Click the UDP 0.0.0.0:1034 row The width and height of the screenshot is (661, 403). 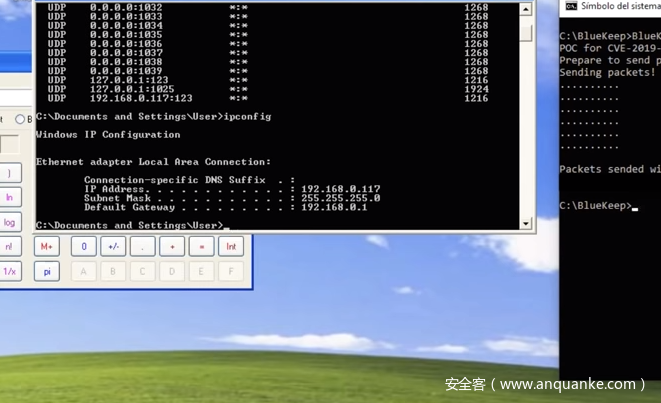(268, 26)
